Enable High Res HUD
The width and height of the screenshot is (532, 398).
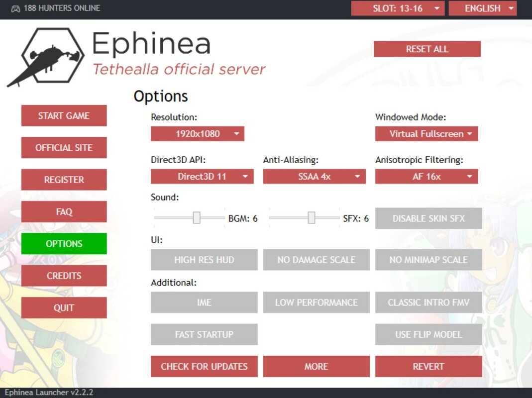point(204,260)
